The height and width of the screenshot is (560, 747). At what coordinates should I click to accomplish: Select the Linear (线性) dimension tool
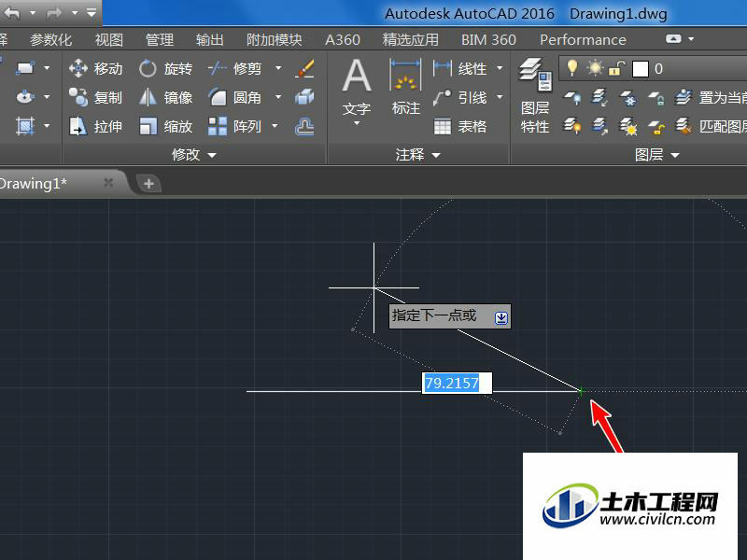click(x=460, y=68)
